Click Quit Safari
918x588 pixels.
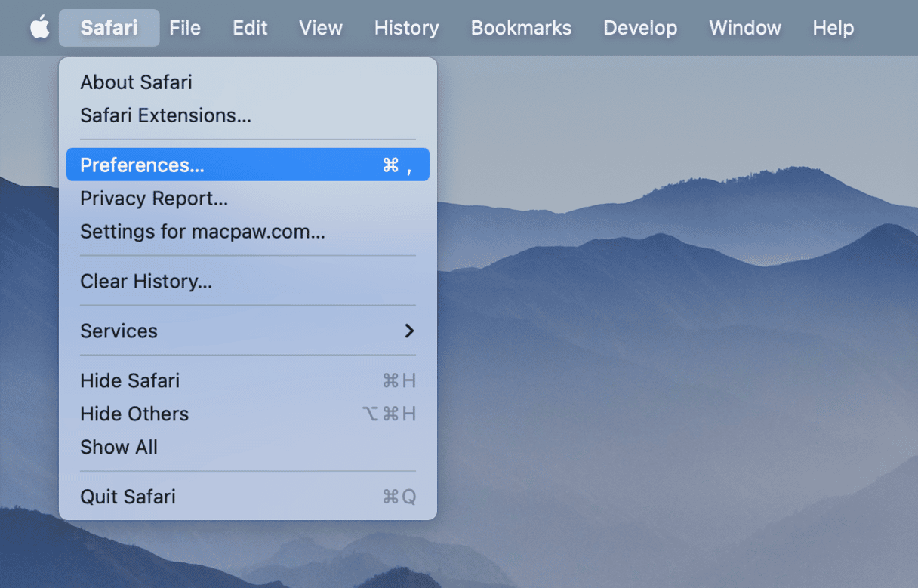(x=128, y=497)
